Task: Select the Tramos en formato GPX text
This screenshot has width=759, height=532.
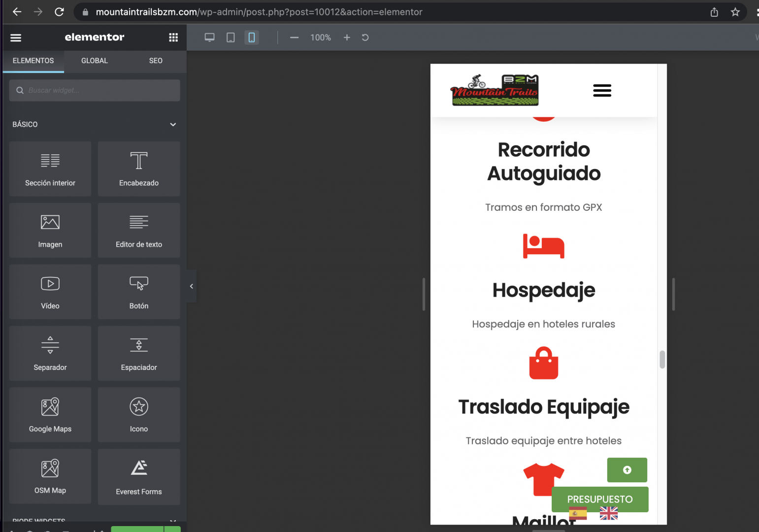Action: tap(544, 207)
